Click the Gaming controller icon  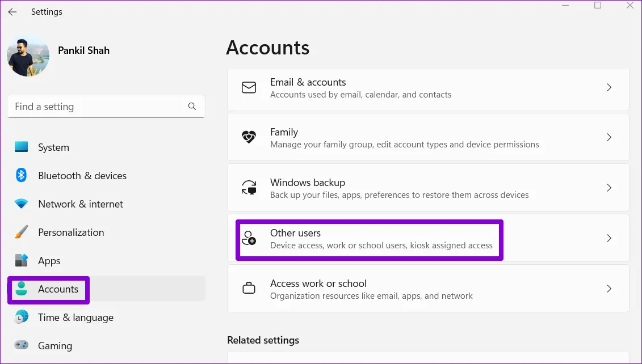coord(20,345)
